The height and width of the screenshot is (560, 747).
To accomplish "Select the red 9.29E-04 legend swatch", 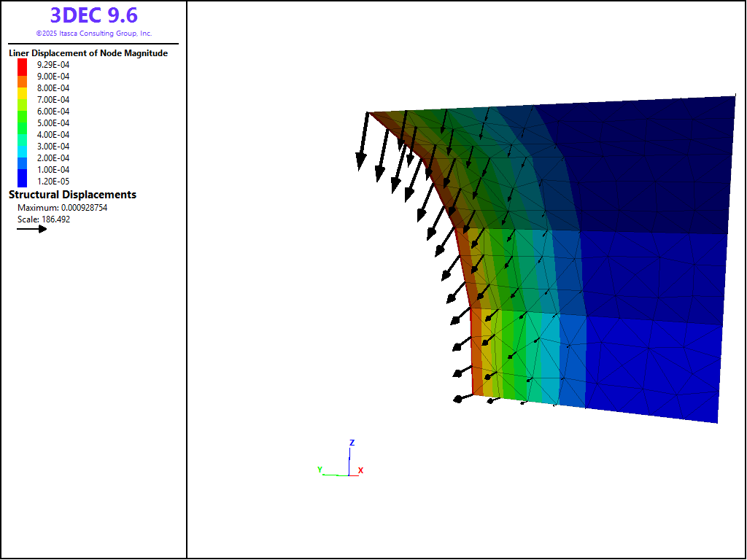I will [22, 64].
